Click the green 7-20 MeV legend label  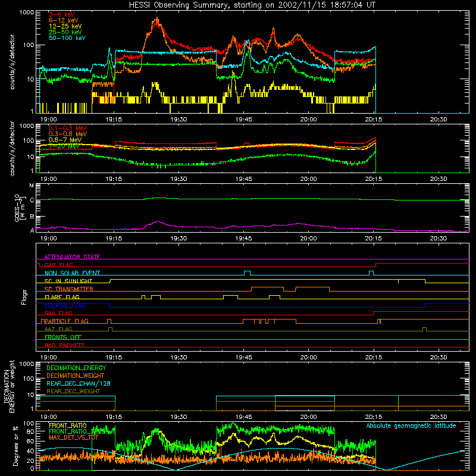coord(64,146)
